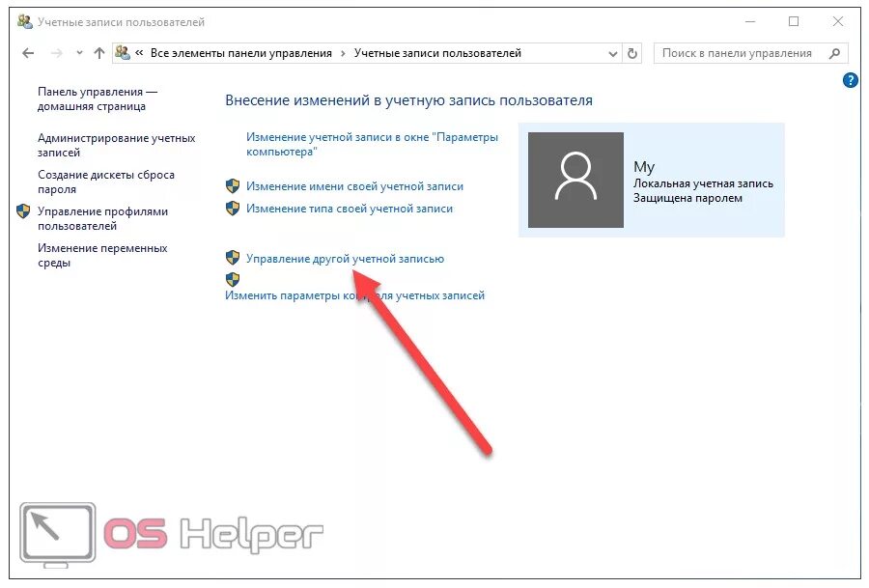Close the user accounts window

click(x=838, y=21)
